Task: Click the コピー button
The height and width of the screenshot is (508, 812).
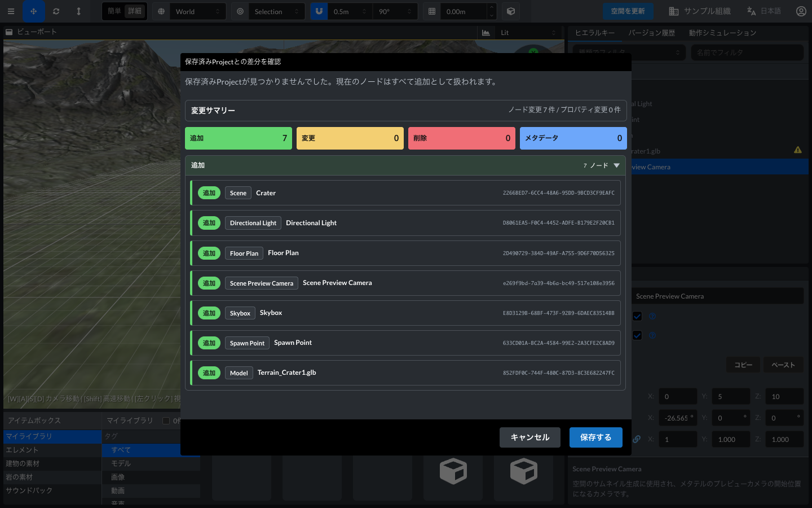Action: pyautogui.click(x=743, y=365)
